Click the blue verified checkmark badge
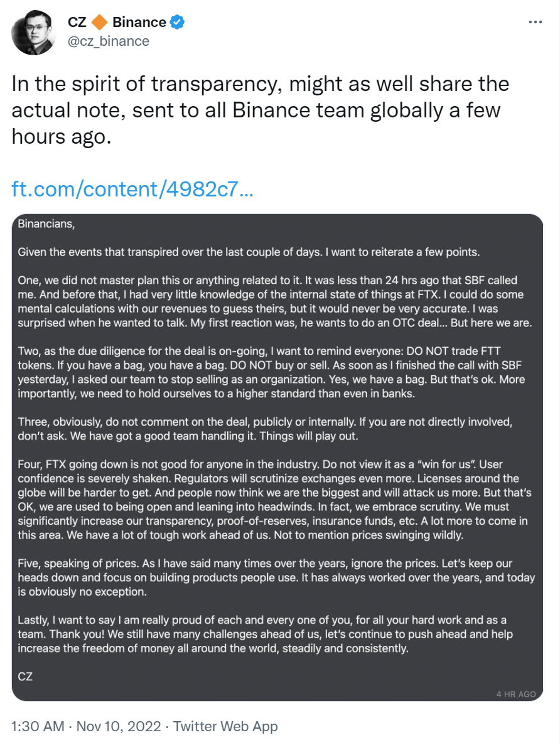 (x=177, y=23)
